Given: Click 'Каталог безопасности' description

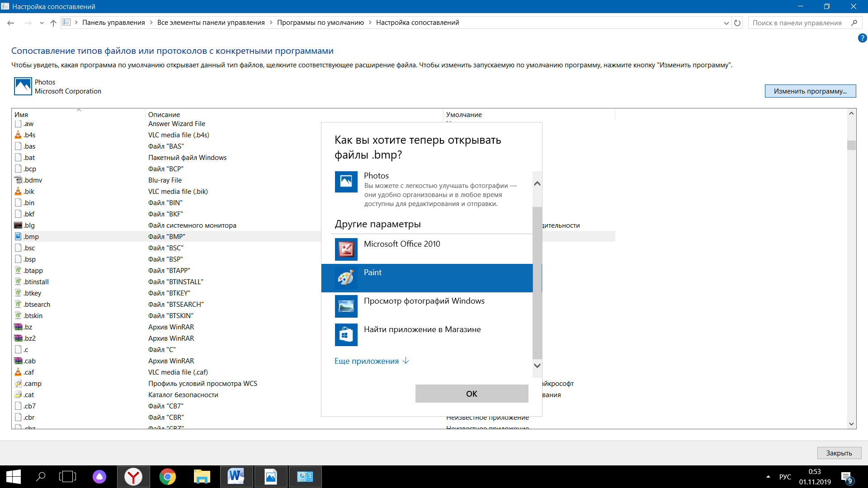Looking at the screenshot, I should click(183, 394).
